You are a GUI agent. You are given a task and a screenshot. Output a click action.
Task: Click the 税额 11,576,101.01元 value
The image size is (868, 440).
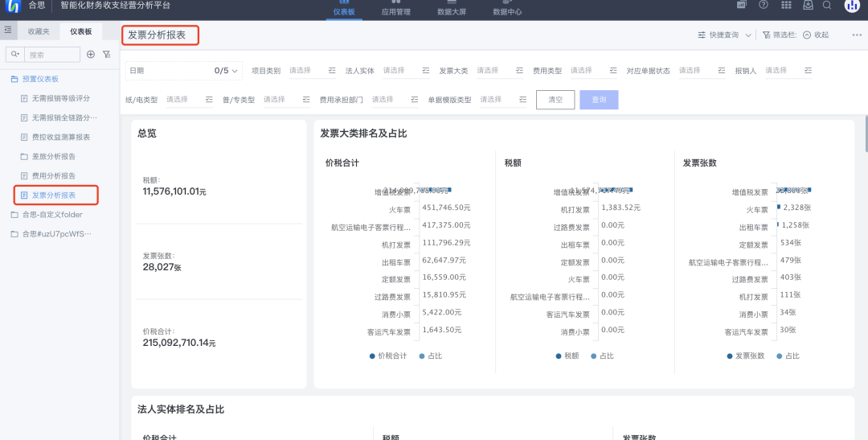pos(174,191)
